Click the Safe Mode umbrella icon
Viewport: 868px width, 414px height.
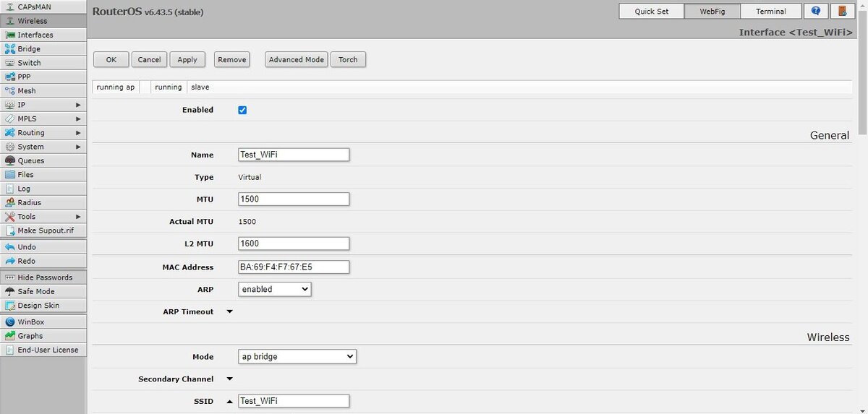(x=10, y=291)
